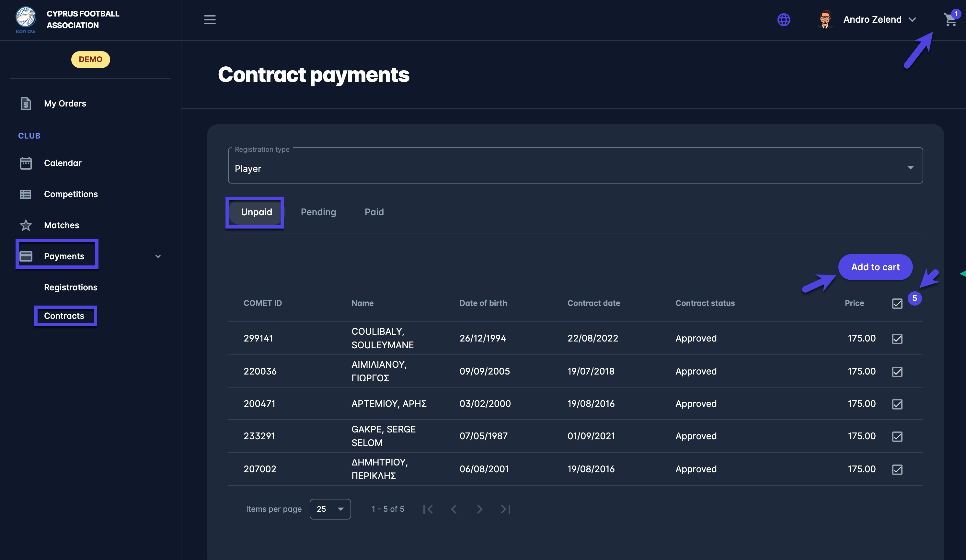The image size is (966, 560).
Task: Switch to the Pending tab
Action: coord(318,212)
